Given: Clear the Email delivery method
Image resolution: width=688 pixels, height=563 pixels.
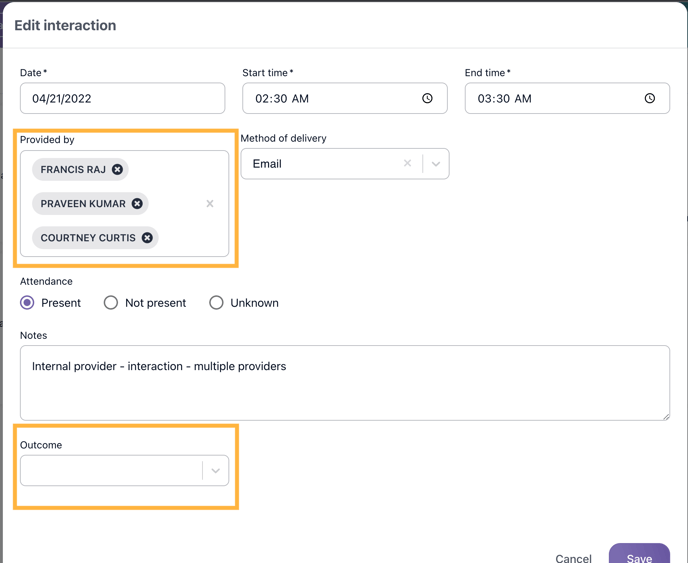Looking at the screenshot, I should pyautogui.click(x=407, y=164).
